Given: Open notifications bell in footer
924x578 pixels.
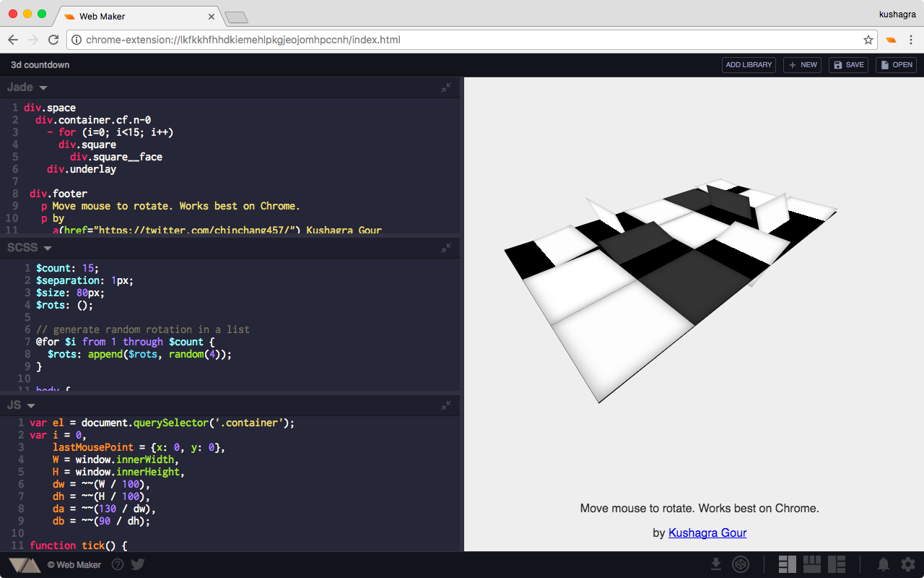Looking at the screenshot, I should pos(884,564).
